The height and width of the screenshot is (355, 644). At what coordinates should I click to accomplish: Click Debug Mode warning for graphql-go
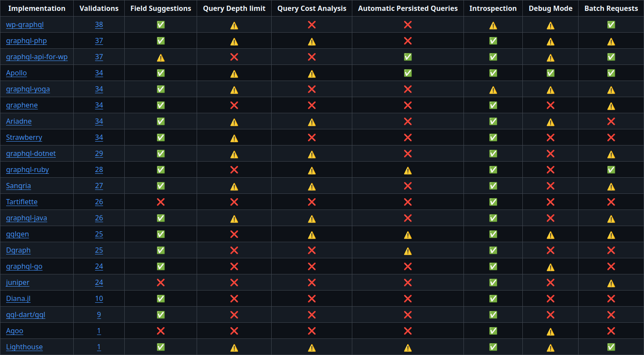551,267
